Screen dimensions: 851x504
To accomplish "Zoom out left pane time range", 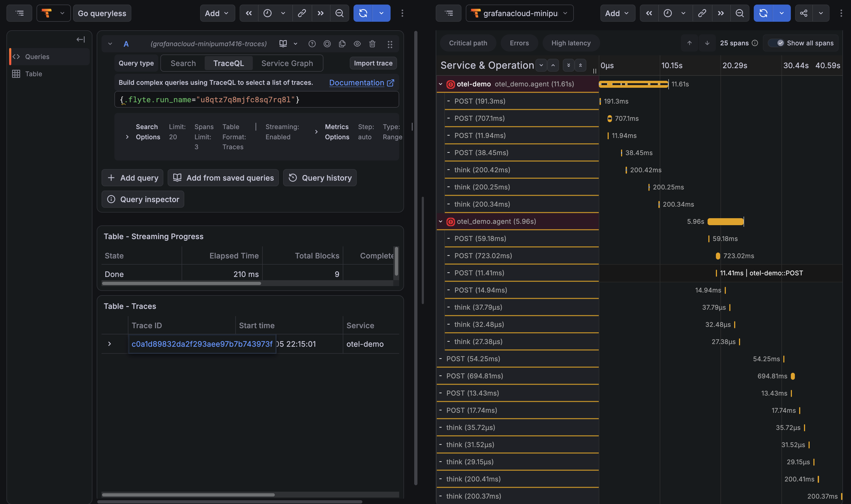I will click(339, 13).
